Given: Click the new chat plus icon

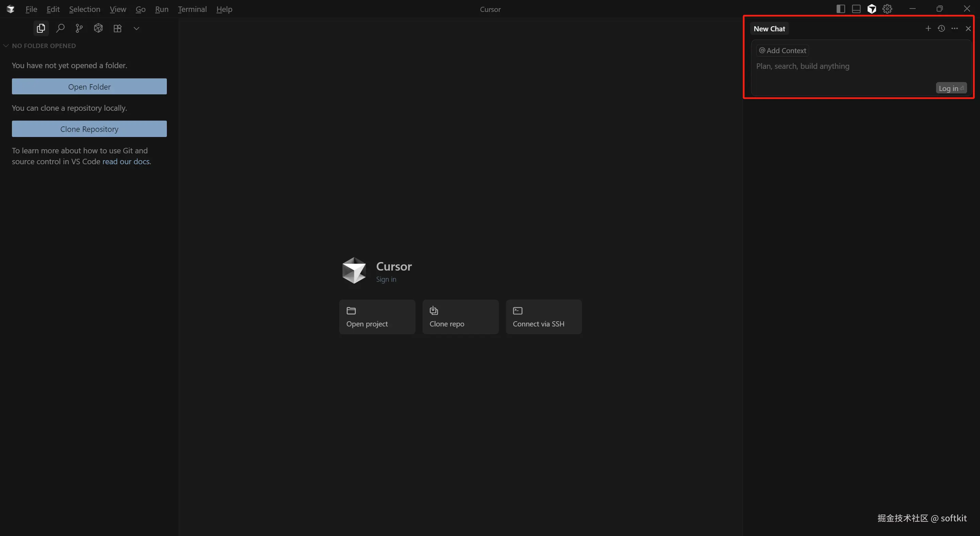Looking at the screenshot, I should (x=928, y=29).
